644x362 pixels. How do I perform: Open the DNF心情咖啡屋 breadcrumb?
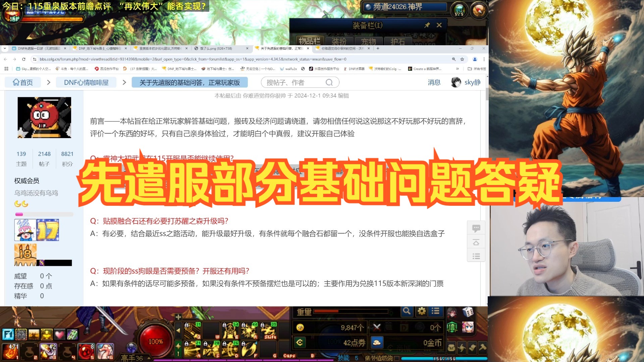click(86, 82)
